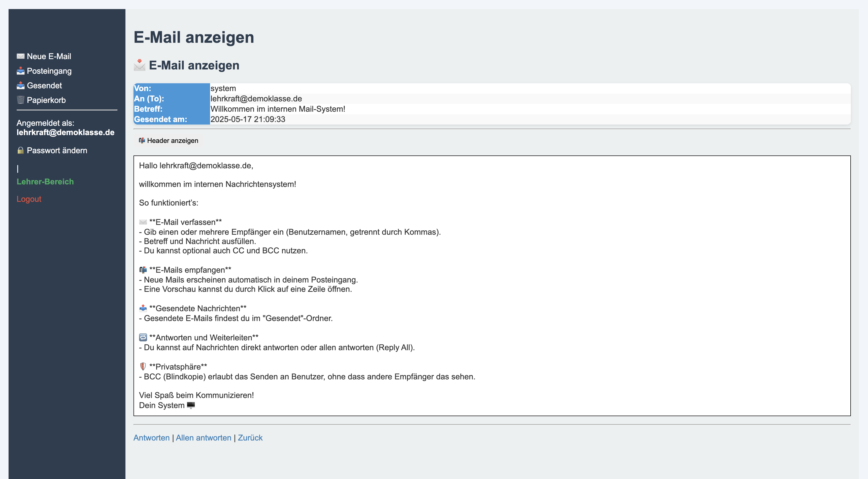The height and width of the screenshot is (479, 868).
Task: Log out via the Logout link
Action: (29, 199)
